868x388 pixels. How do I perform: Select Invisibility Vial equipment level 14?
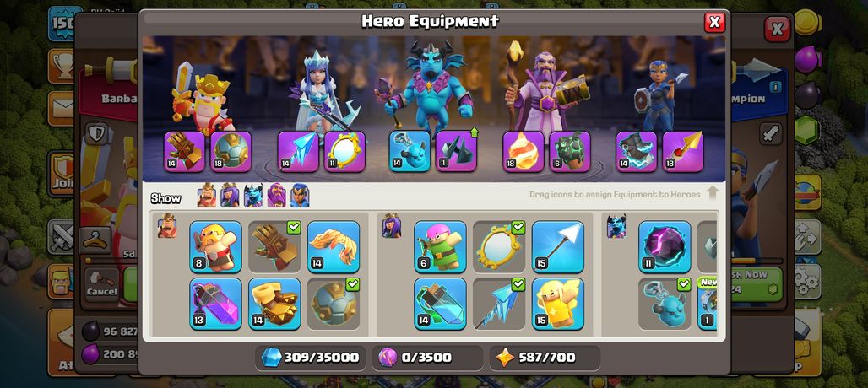440,304
